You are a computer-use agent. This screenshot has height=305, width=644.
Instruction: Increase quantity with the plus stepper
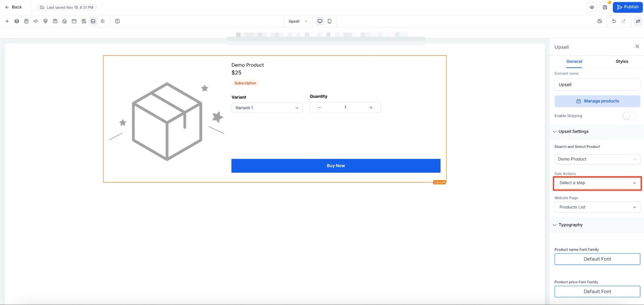tap(371, 108)
